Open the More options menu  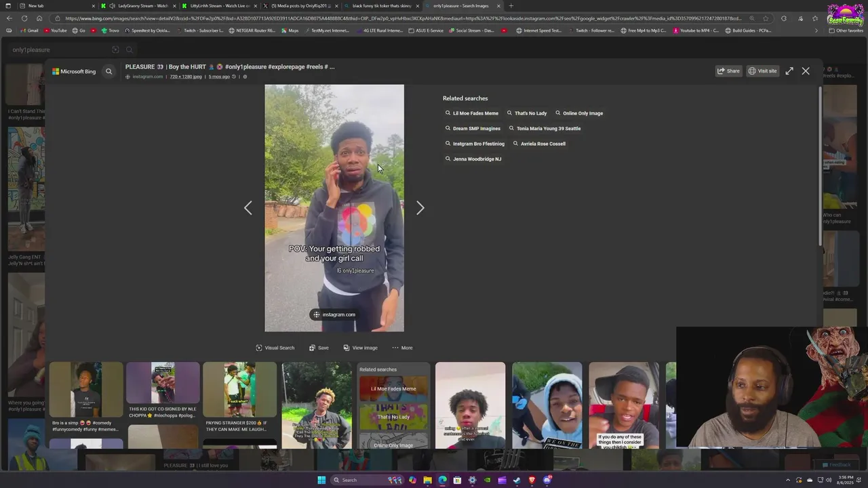pyautogui.click(x=402, y=348)
